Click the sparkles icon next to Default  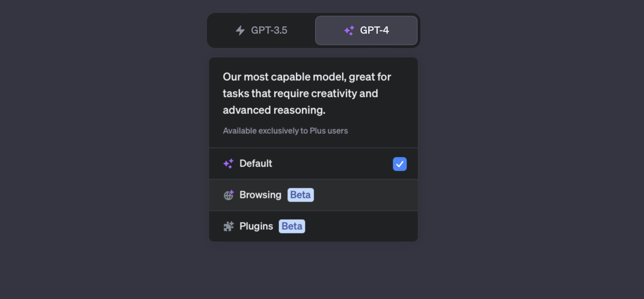228,164
